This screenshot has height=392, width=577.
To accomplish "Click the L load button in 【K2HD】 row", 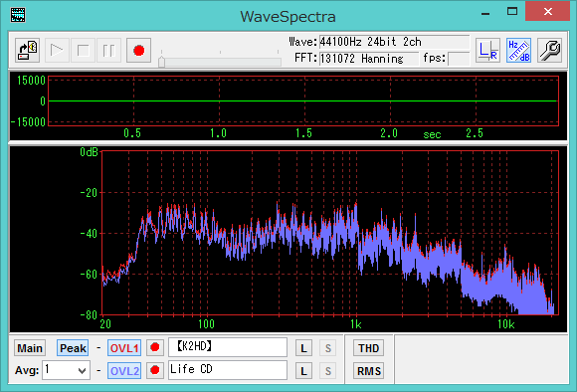I will (x=303, y=348).
